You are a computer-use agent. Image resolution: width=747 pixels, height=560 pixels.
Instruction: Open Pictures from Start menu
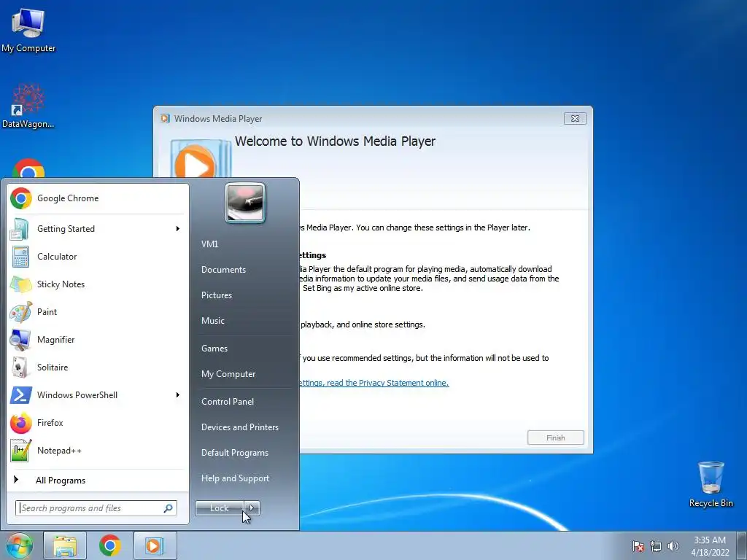[217, 295]
